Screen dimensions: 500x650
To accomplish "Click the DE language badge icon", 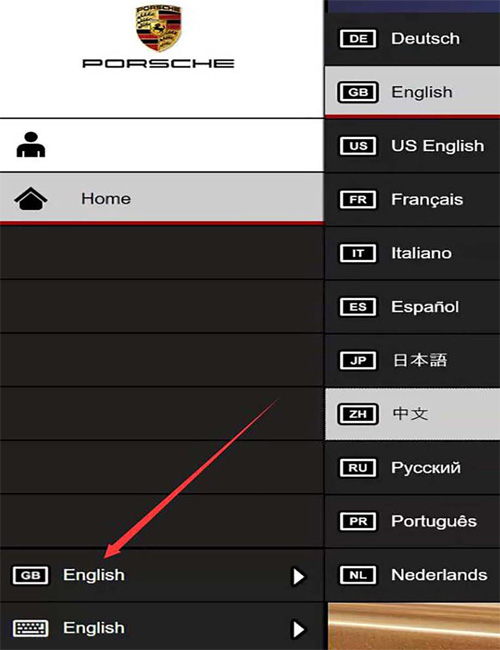I will pos(358,39).
